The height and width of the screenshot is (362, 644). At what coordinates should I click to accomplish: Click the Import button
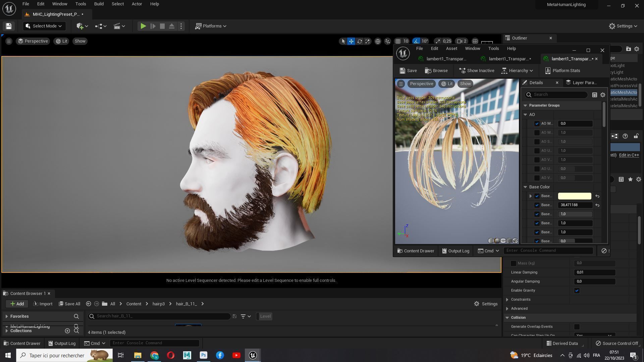click(43, 304)
